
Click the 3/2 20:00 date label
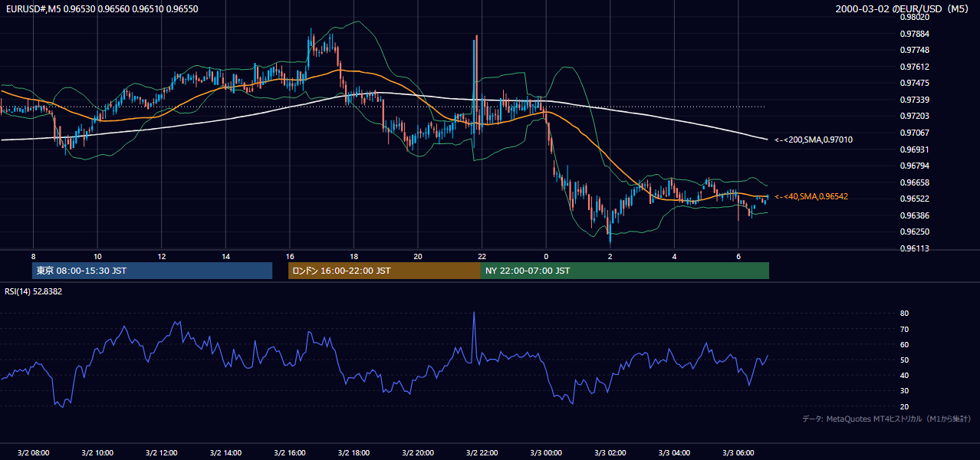click(x=418, y=453)
